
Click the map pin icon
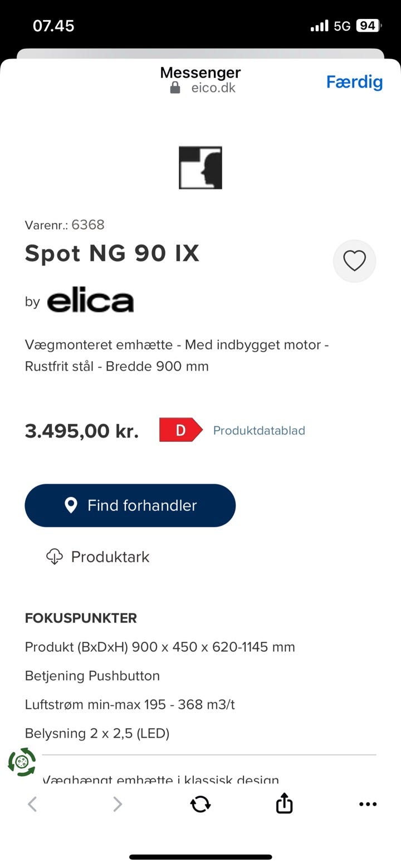coord(71,505)
